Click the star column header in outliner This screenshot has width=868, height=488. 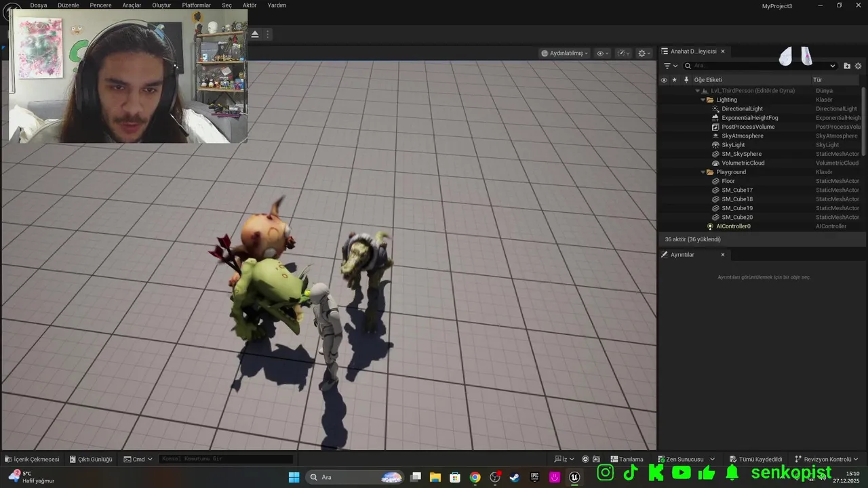coord(674,80)
